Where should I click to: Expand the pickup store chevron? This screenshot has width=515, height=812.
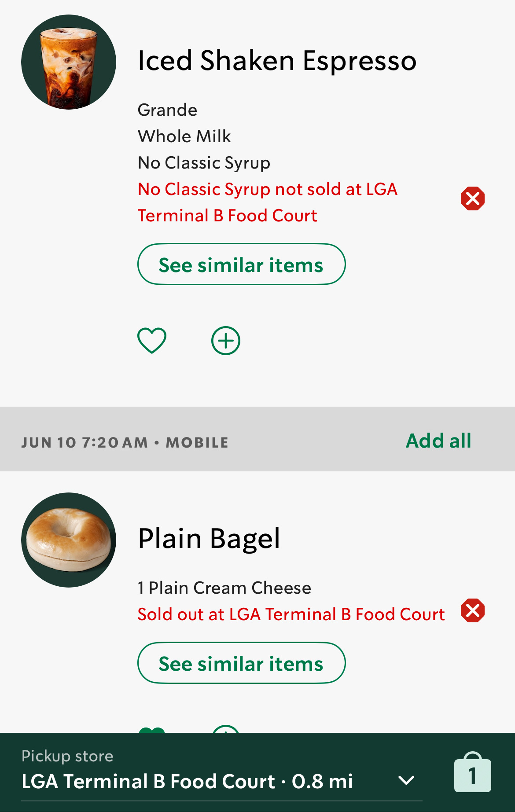pyautogui.click(x=406, y=780)
